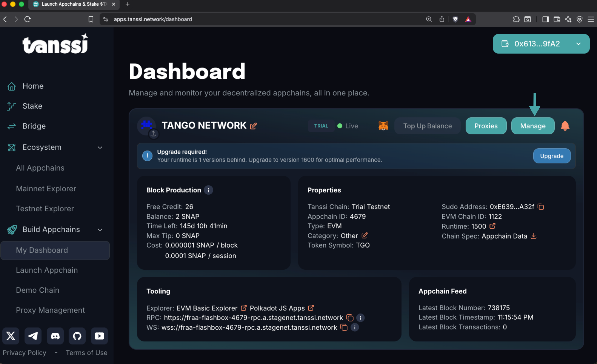The width and height of the screenshot is (597, 364).
Task: Copy the Sudo Address
Action: coord(541,207)
